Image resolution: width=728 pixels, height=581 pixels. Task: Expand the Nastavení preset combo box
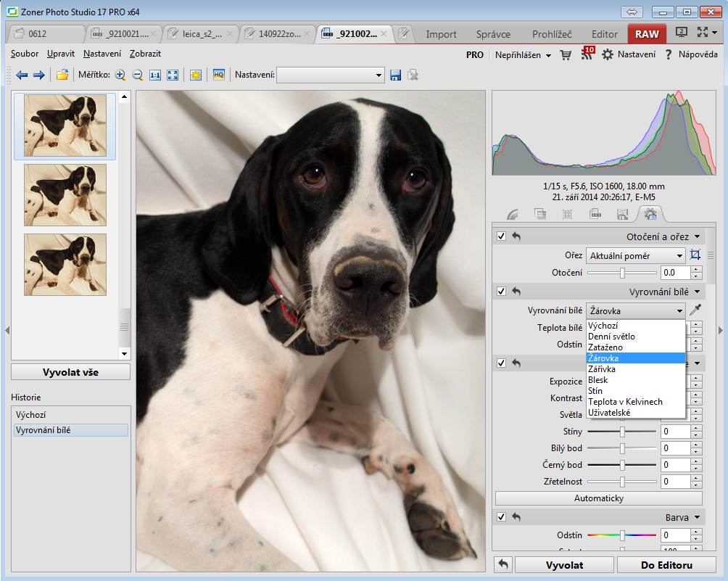(330, 75)
